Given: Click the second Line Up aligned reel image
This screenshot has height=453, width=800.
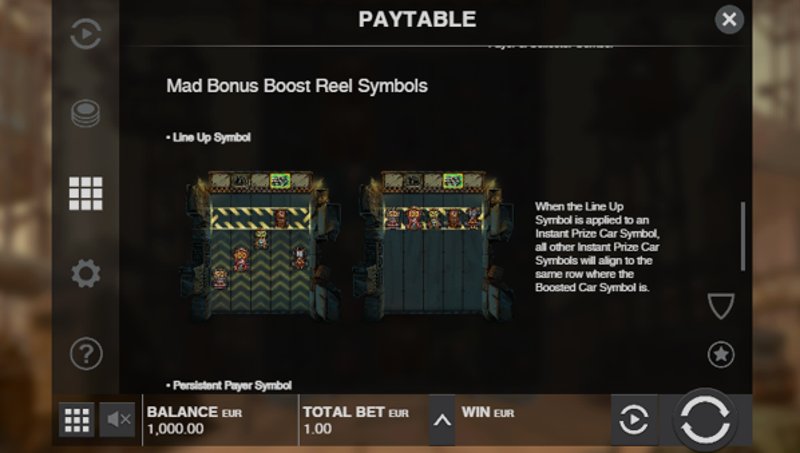Looking at the screenshot, I should click(x=434, y=245).
